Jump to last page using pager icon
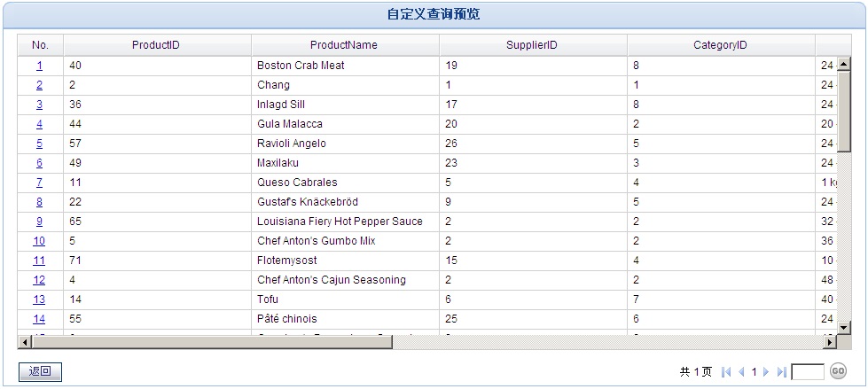 coord(782,372)
